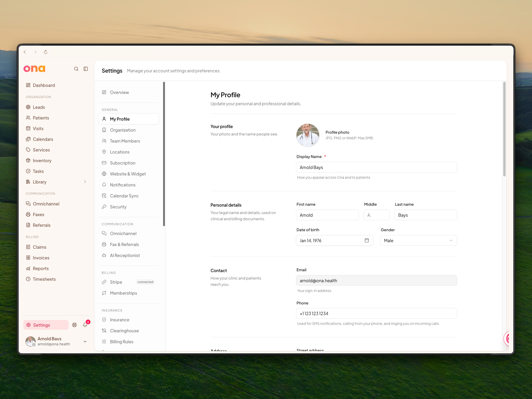Open Omnichannel in settings Communication
This screenshot has height=399, width=532.
[128, 234]
